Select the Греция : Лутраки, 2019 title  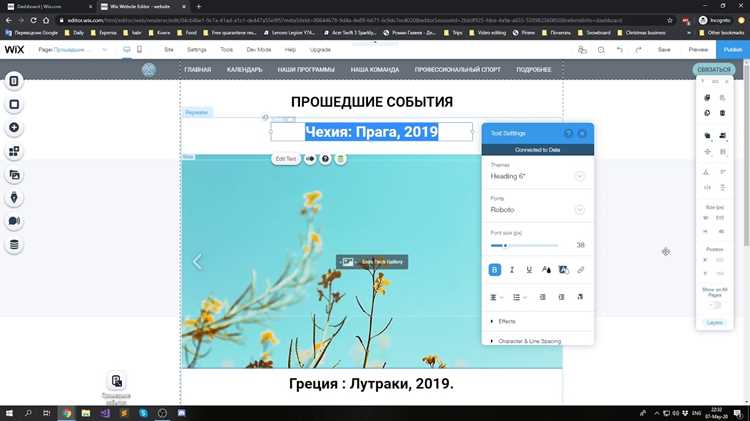(371, 384)
